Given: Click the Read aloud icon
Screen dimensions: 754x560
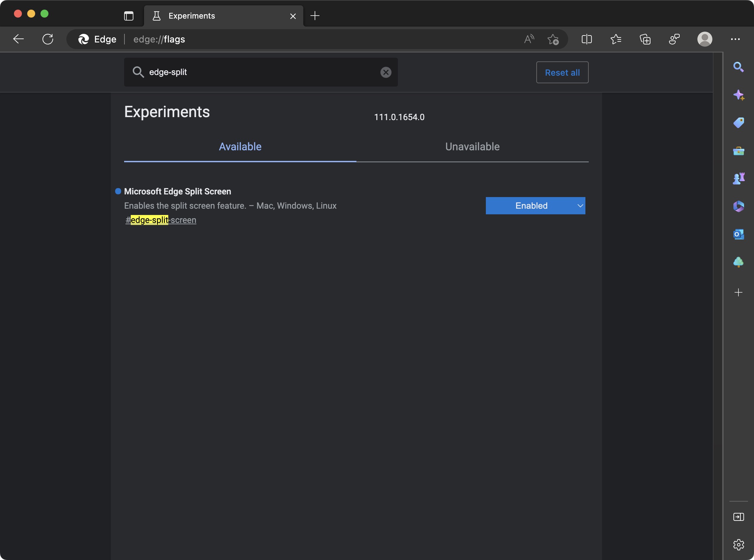Looking at the screenshot, I should coord(529,39).
